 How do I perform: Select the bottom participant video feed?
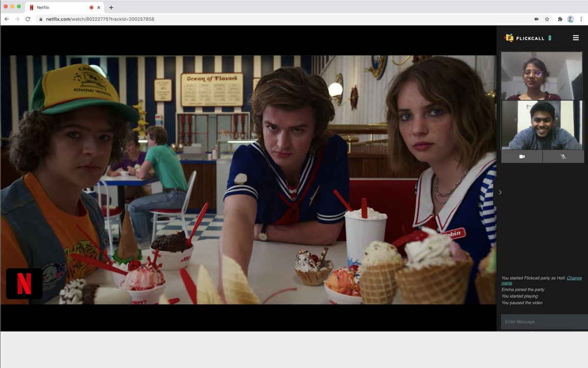coord(542,125)
